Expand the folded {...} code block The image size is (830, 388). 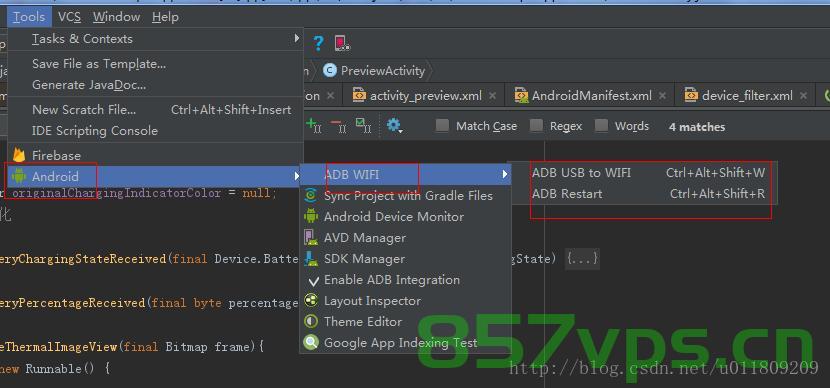[582, 259]
